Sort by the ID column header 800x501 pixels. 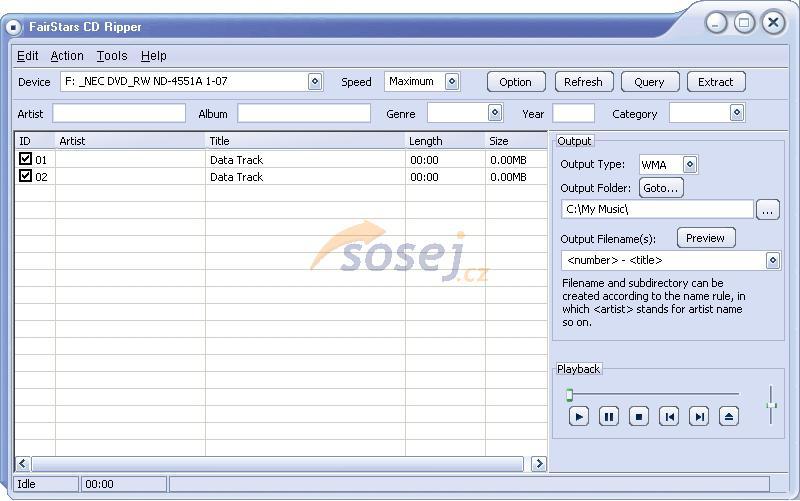pyautogui.click(x=35, y=141)
